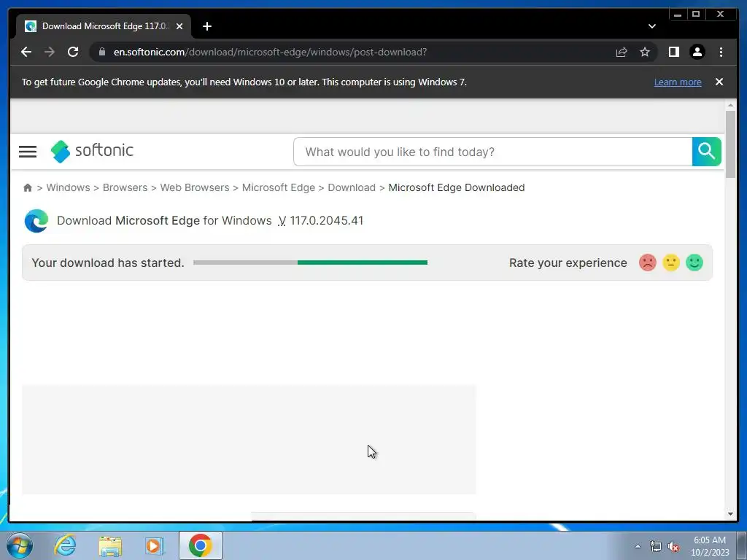Click "Microsoft Edge Downloaded" breadcrumb text
Viewport: 747px width, 560px height.
[x=457, y=187]
